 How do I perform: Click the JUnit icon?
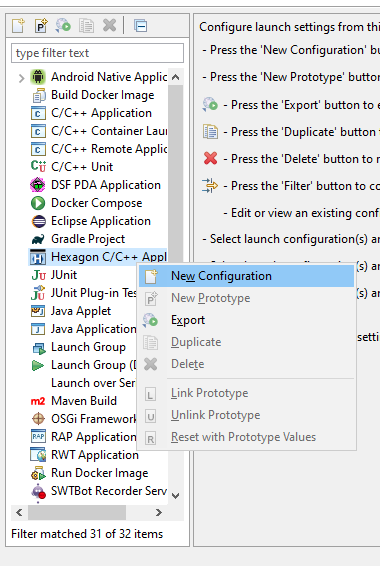[x=38, y=275]
